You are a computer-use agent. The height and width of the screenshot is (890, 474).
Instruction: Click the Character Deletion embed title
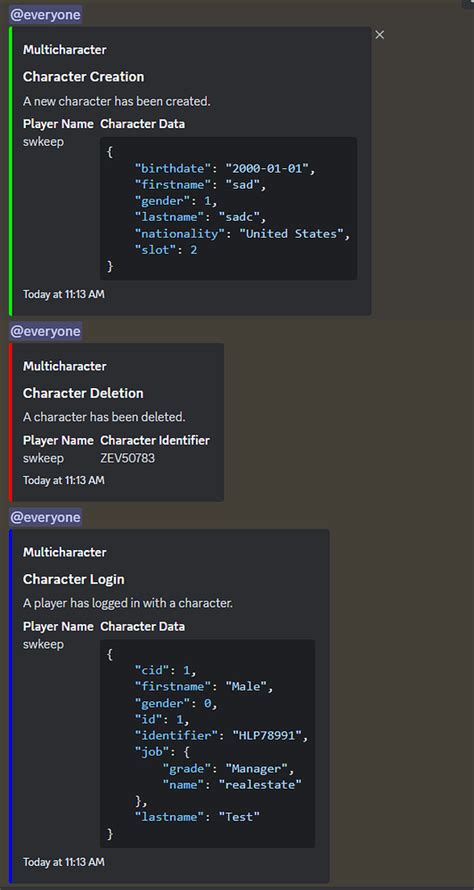click(x=83, y=393)
